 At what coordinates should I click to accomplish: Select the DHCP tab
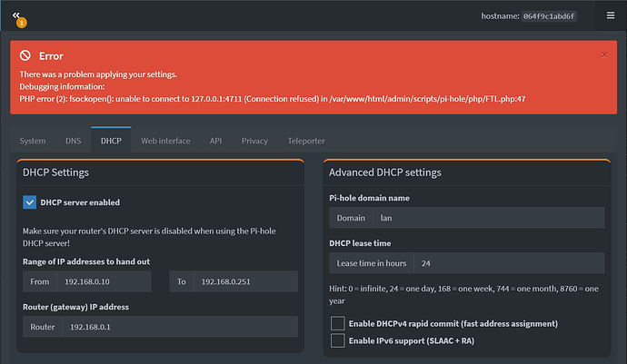(x=111, y=141)
